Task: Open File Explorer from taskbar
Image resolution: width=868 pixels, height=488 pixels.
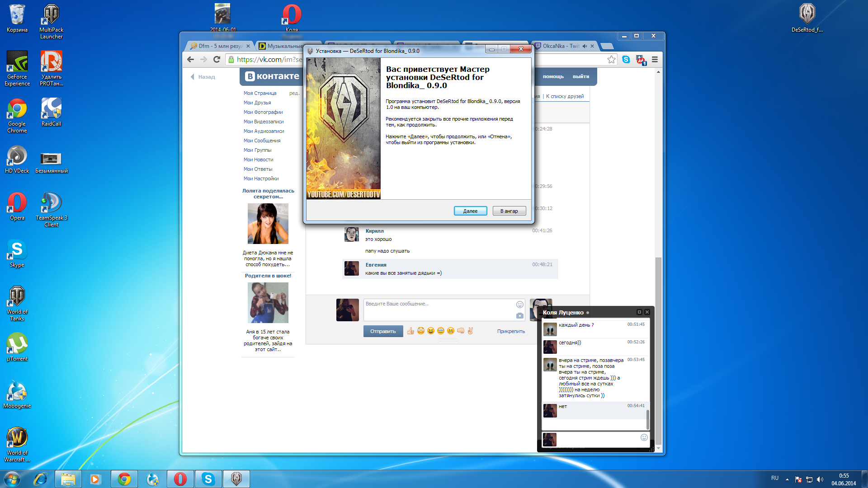Action: 68,479
